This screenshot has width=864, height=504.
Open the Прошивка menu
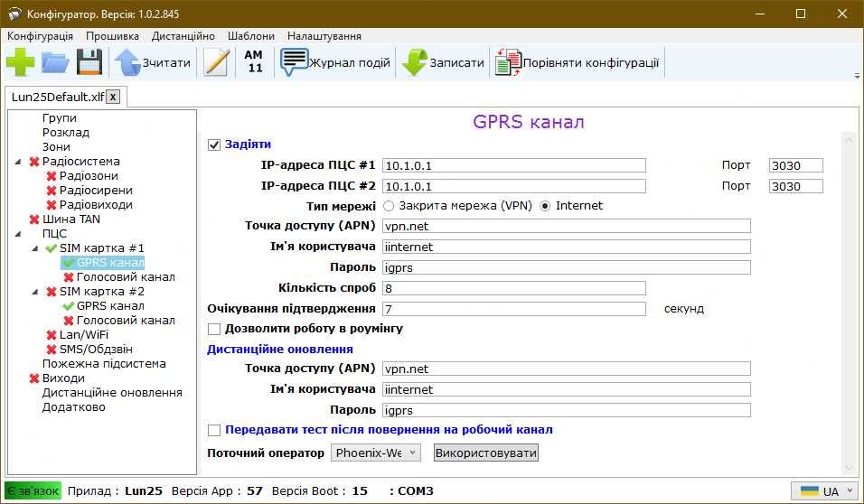(x=112, y=36)
